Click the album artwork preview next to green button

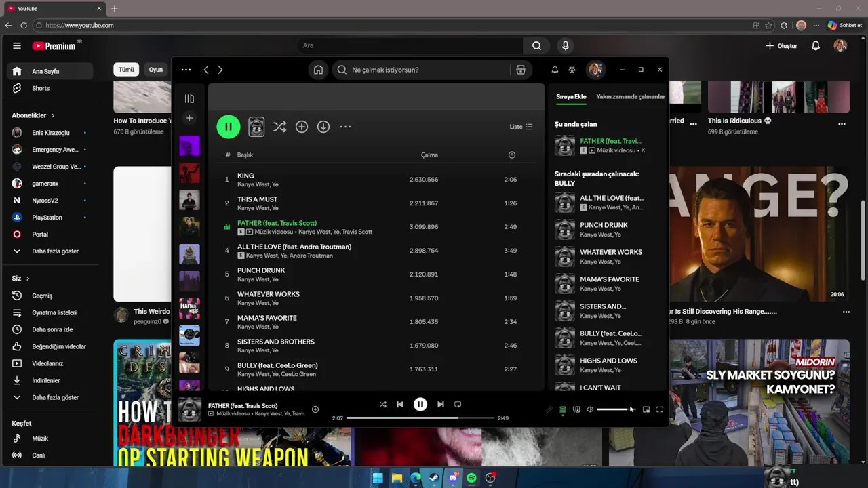tap(256, 127)
